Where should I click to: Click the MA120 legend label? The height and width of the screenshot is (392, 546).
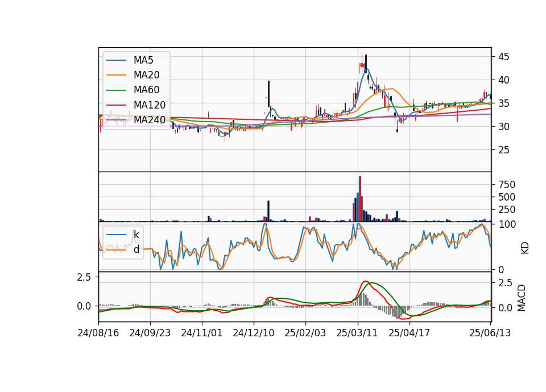150,105
